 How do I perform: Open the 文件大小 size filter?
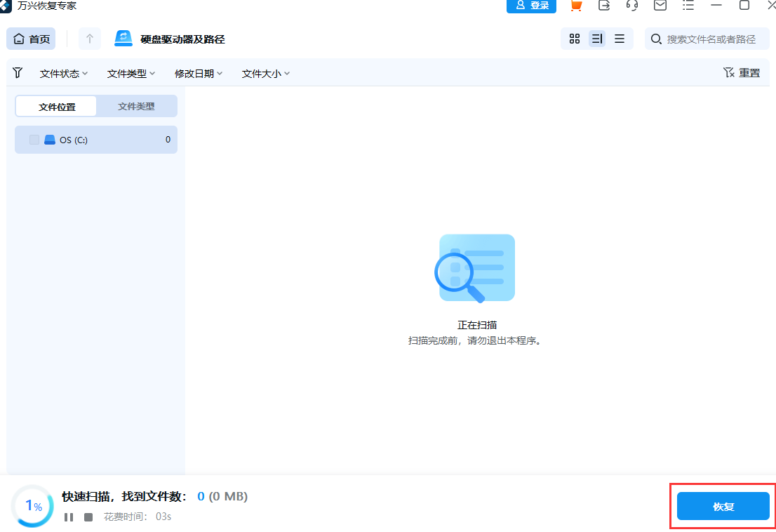(265, 73)
